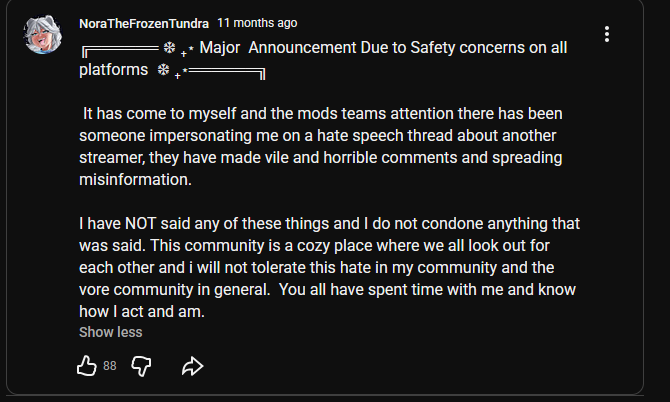Collapse the post with Show less
670x402 pixels.
[110, 332]
